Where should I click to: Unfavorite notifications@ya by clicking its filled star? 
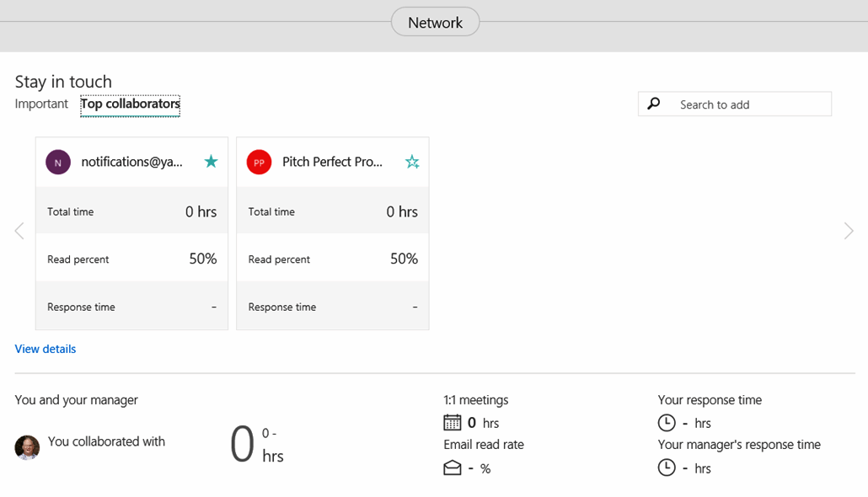pos(211,161)
